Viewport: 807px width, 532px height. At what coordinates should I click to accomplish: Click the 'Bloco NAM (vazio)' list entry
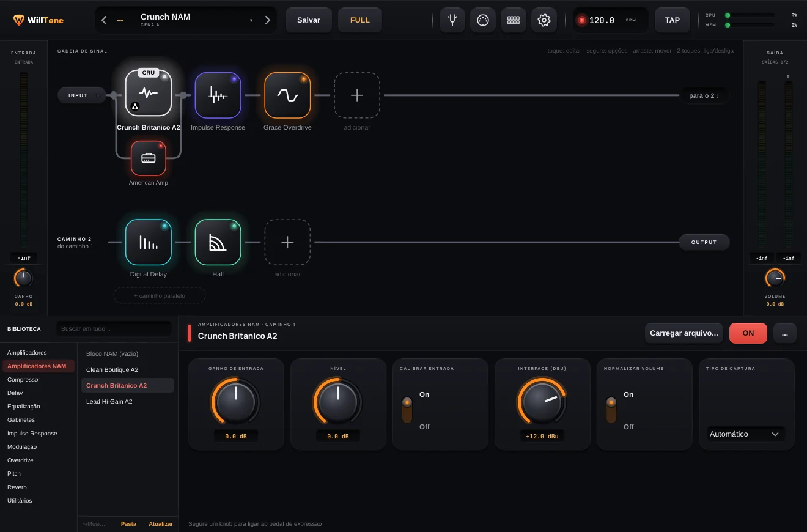pyautogui.click(x=128, y=354)
